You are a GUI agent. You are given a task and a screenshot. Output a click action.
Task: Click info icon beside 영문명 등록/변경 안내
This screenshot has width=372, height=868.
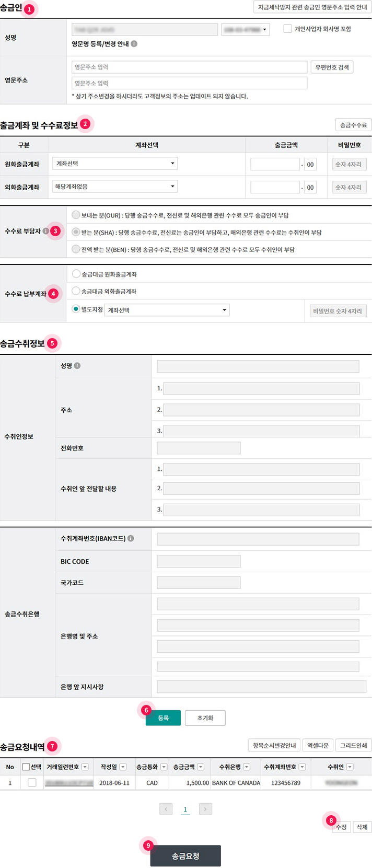[134, 44]
